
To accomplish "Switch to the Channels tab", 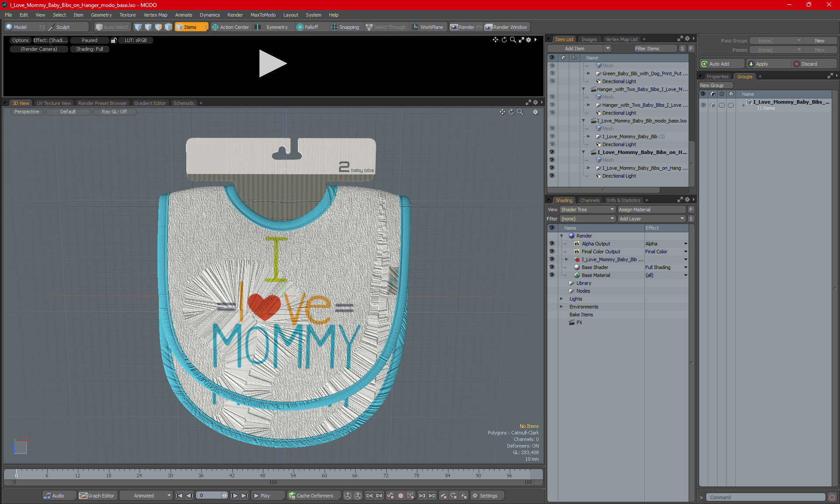I will [590, 200].
